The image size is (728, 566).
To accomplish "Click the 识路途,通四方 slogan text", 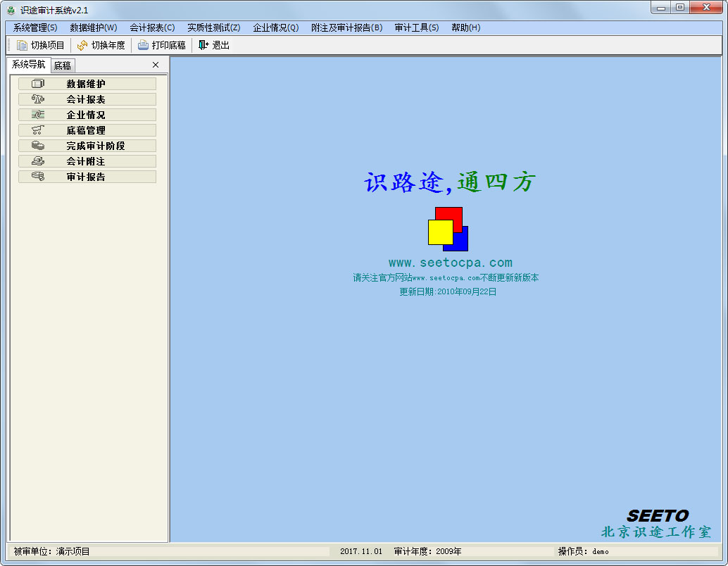I will (x=450, y=182).
